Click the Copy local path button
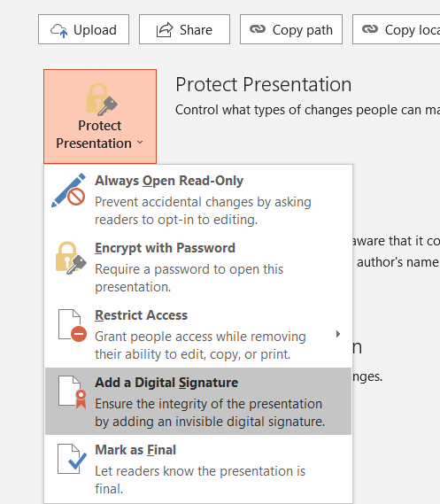The image size is (440, 504). 397,29
